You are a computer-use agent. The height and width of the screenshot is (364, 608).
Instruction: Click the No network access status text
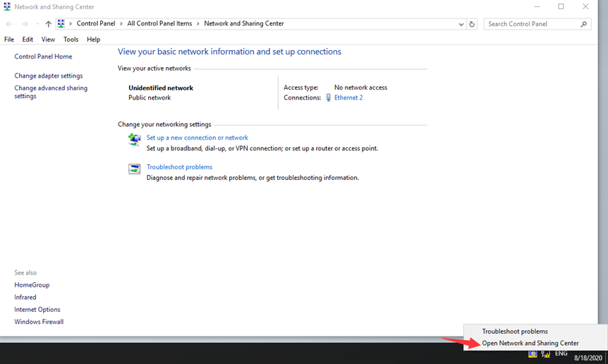point(360,87)
